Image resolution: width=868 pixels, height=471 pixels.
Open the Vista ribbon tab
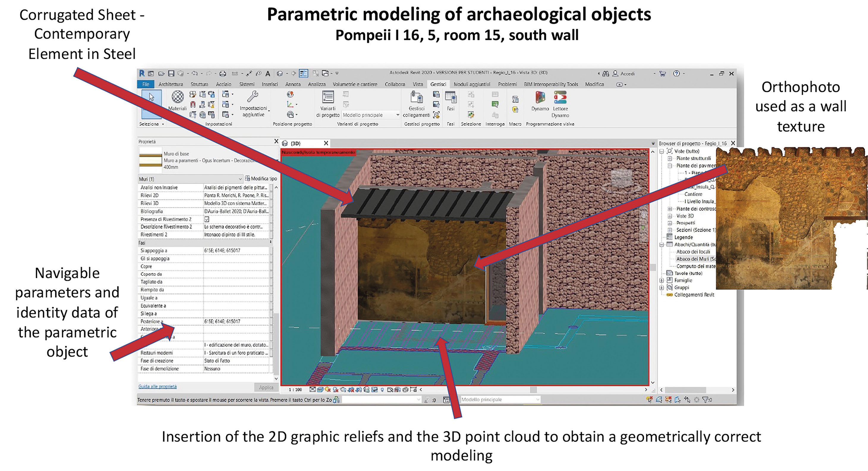coord(418,84)
